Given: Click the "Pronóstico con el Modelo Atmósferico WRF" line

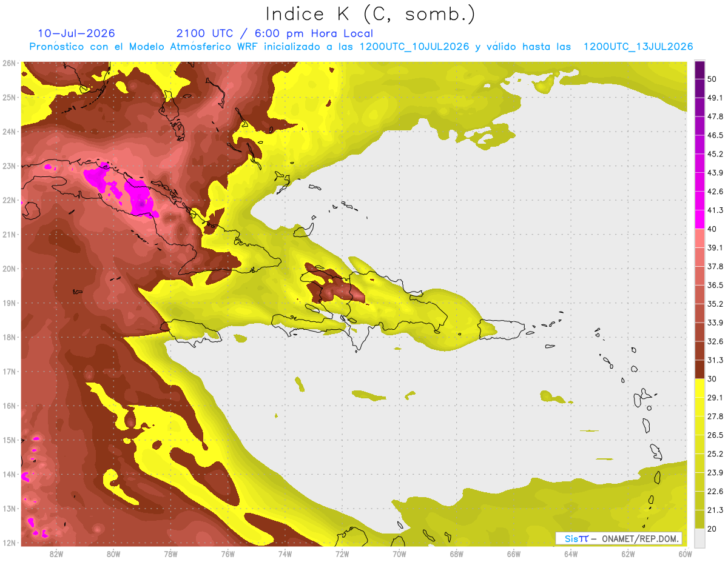Looking at the screenshot, I should (361, 47).
